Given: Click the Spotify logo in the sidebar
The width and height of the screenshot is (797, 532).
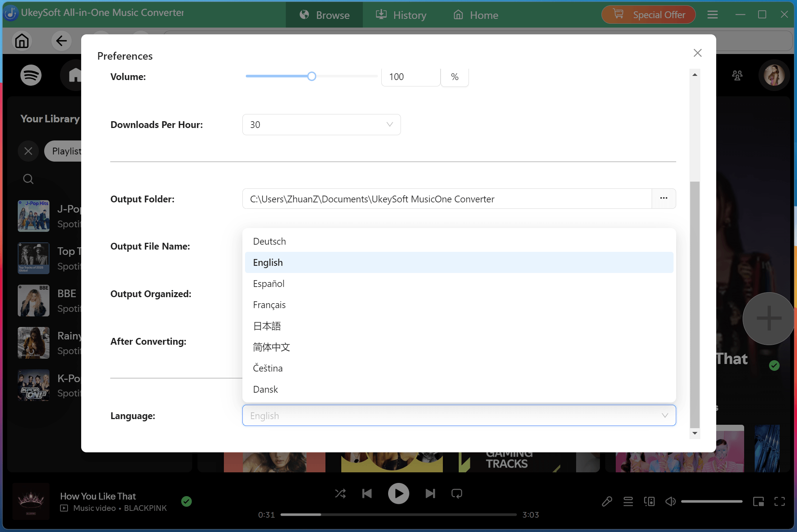Looking at the screenshot, I should [31, 75].
